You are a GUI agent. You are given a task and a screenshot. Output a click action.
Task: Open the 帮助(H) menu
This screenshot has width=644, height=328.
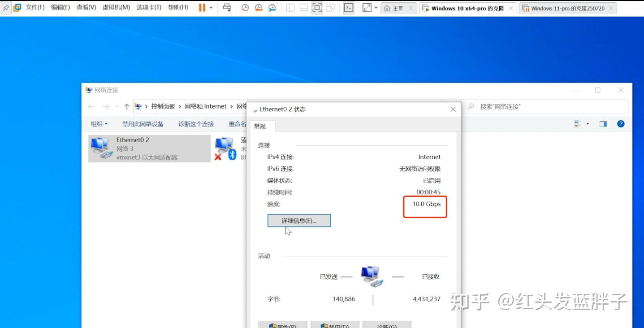178,8
